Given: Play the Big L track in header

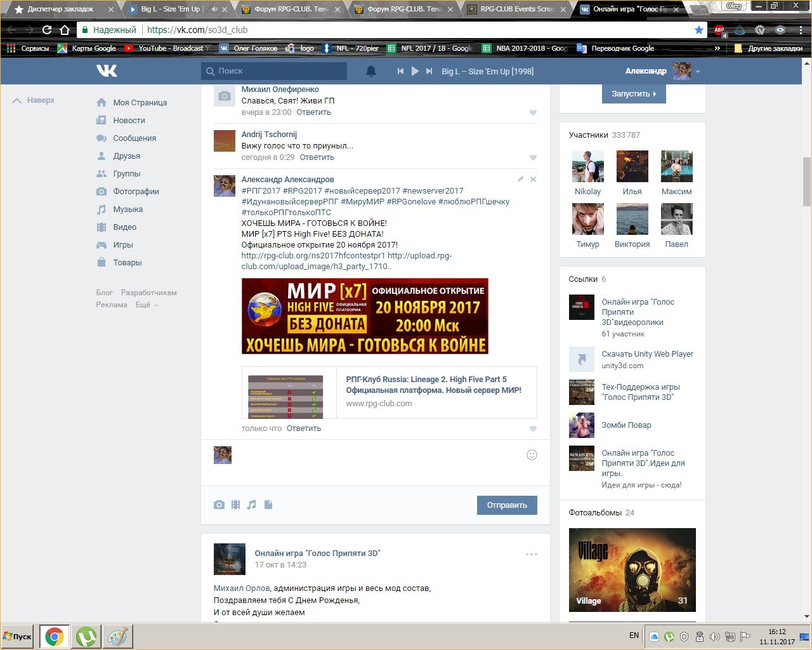Looking at the screenshot, I should (x=415, y=71).
